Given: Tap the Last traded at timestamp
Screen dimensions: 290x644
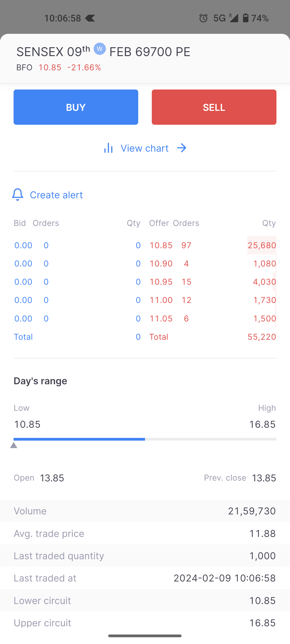Looking at the screenshot, I should pos(225,578).
